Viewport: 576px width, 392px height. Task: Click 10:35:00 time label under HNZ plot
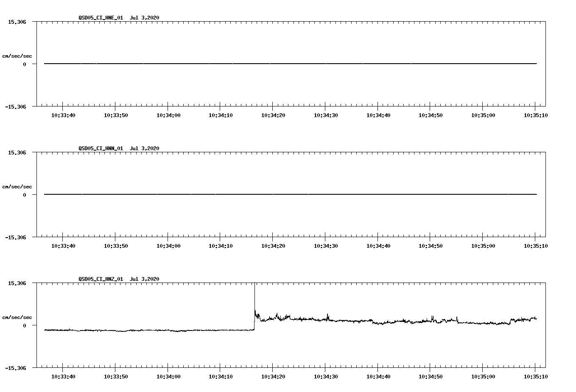click(x=483, y=377)
